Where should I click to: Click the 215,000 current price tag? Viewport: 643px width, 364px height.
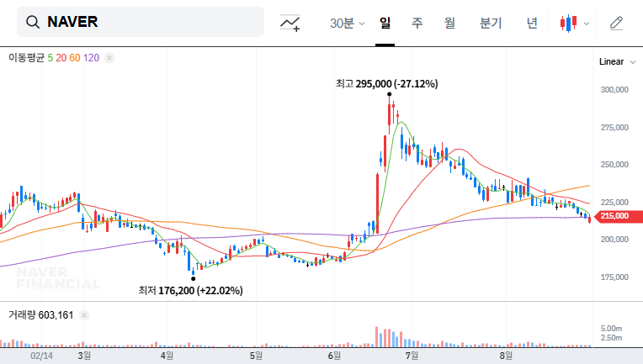pos(618,216)
